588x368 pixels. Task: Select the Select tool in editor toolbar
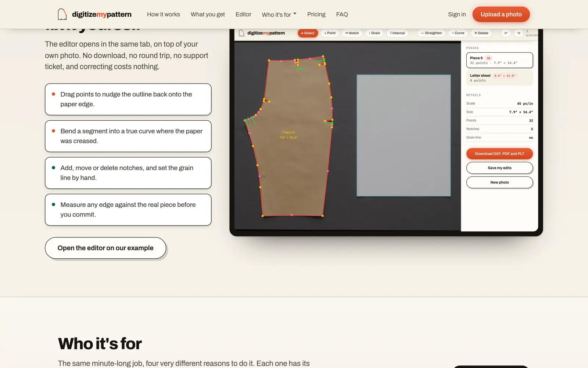[308, 33]
